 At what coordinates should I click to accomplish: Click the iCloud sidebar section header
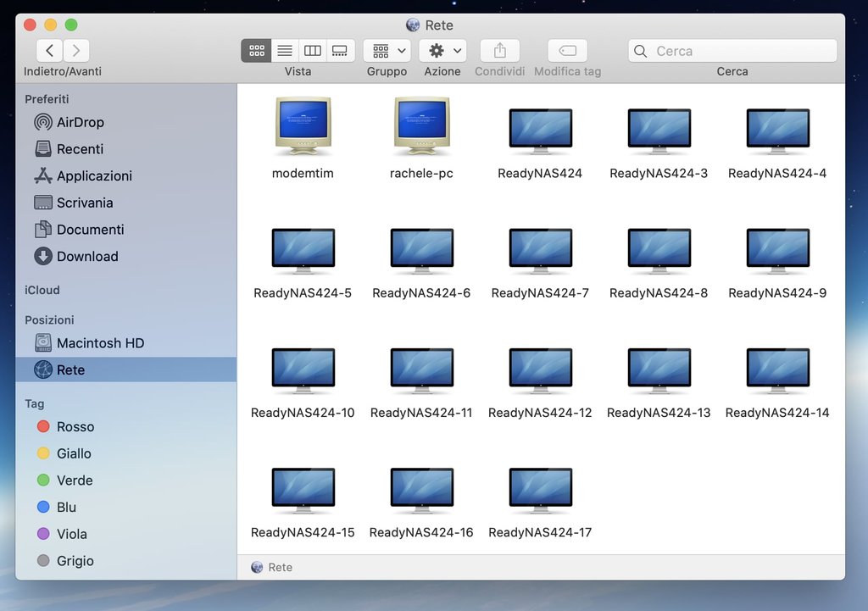coord(42,290)
